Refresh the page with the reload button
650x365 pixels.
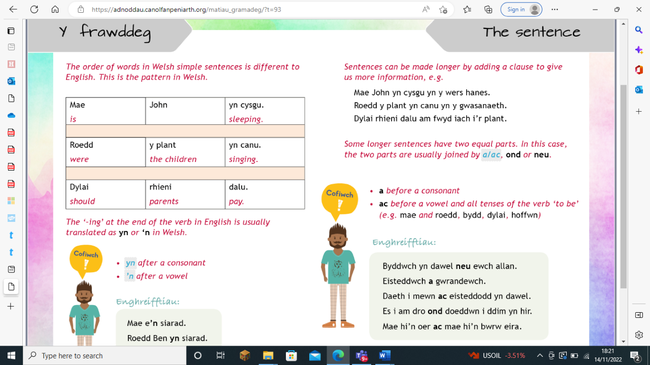(34, 10)
